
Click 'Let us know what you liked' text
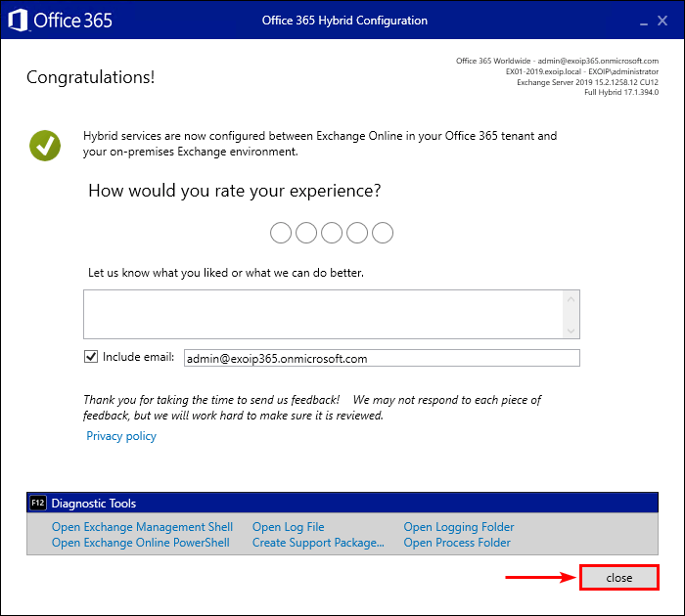tap(226, 273)
